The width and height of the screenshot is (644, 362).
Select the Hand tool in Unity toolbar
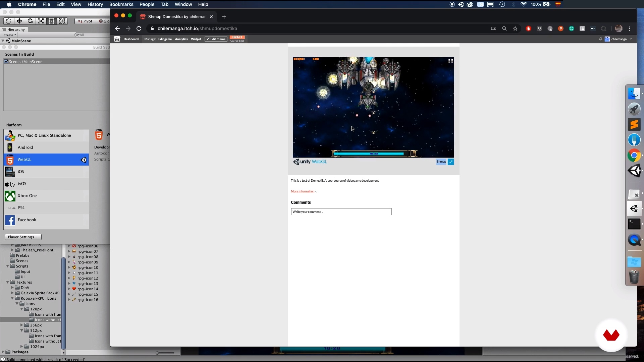coord(8,21)
